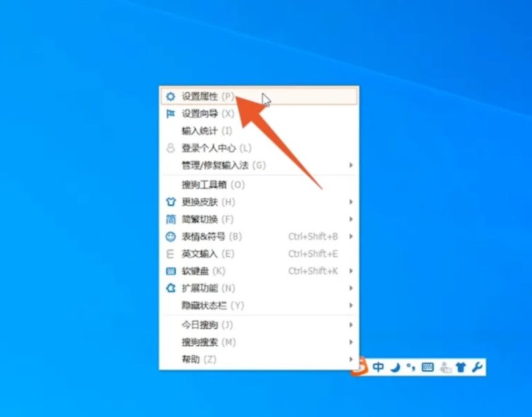
Task: Click the user login icon on status bar
Action: pos(445,368)
